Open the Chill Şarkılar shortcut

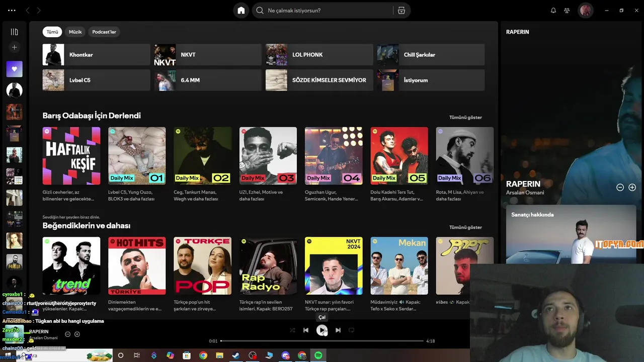431,55
